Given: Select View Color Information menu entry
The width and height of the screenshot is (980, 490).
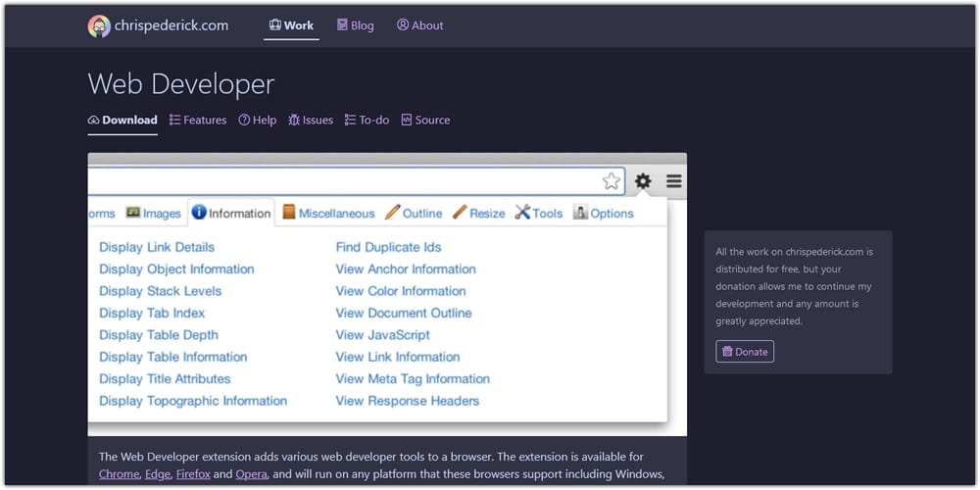Looking at the screenshot, I should click(x=400, y=291).
